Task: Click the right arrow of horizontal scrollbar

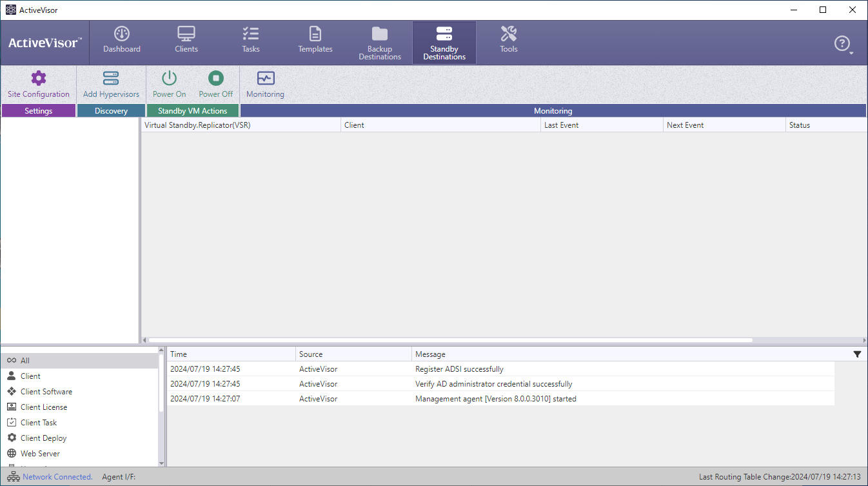Action: coord(864,340)
